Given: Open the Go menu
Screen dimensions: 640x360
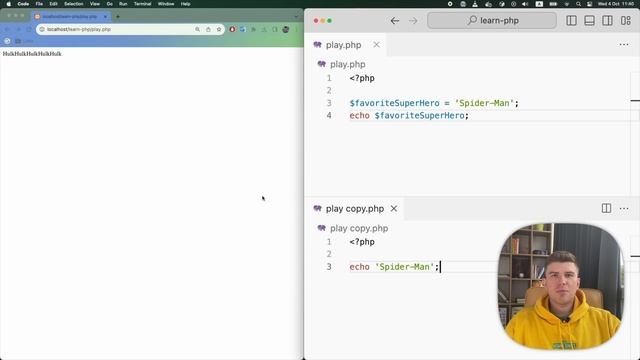Looking at the screenshot, I should click(x=109, y=4).
